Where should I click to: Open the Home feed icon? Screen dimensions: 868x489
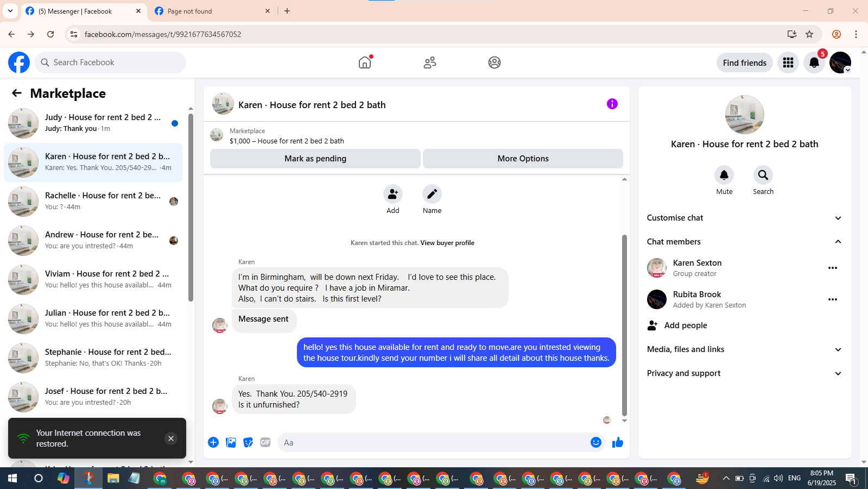click(x=365, y=62)
